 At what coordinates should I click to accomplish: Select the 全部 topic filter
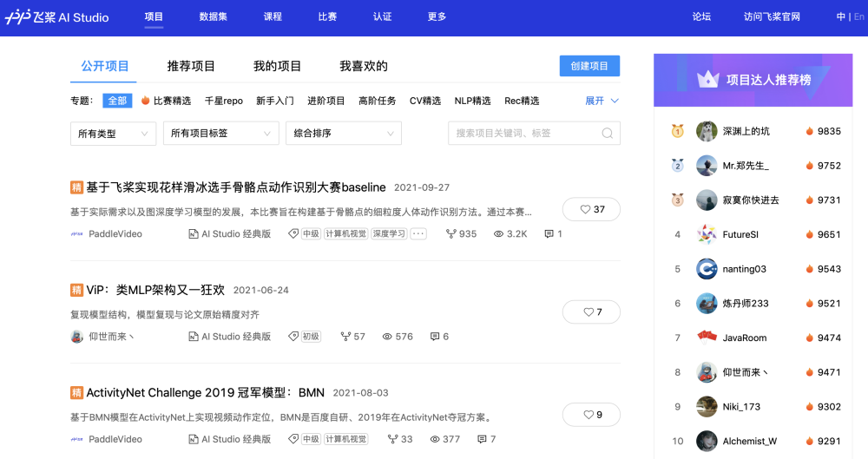[x=117, y=100]
